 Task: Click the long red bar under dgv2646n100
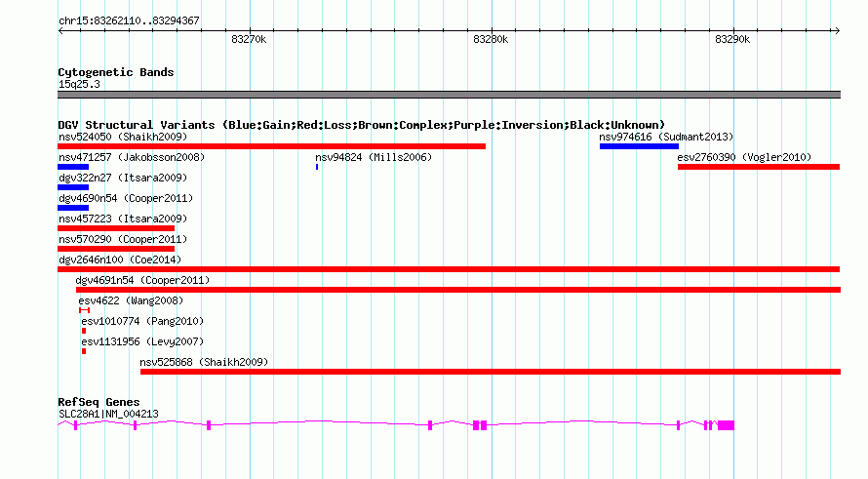click(449, 269)
